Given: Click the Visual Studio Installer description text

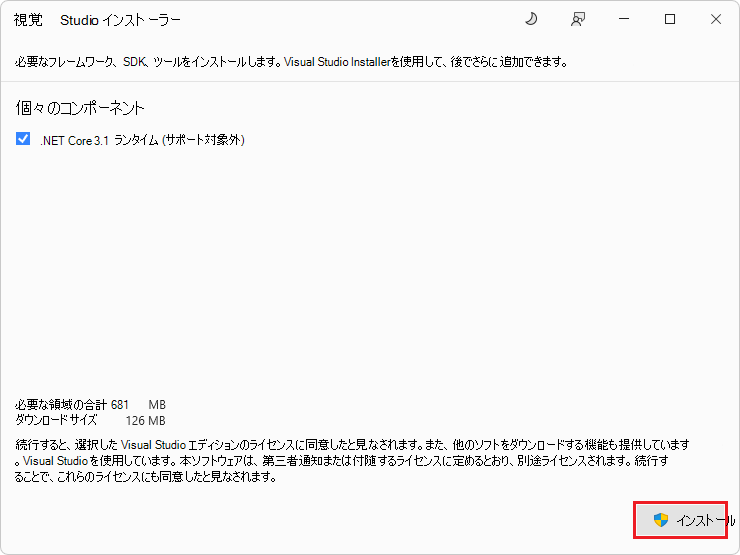Looking at the screenshot, I should (291, 62).
